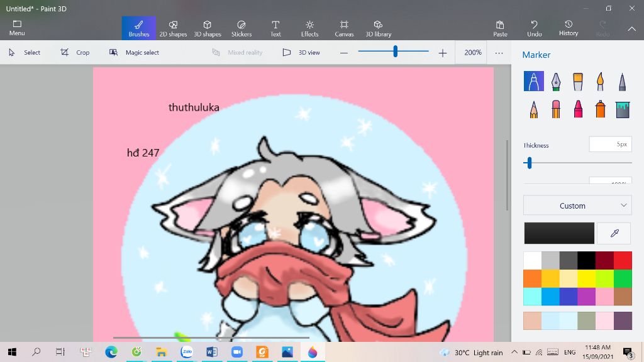Open the notification center icon
Screen dimensions: 644x362
(x=627, y=352)
